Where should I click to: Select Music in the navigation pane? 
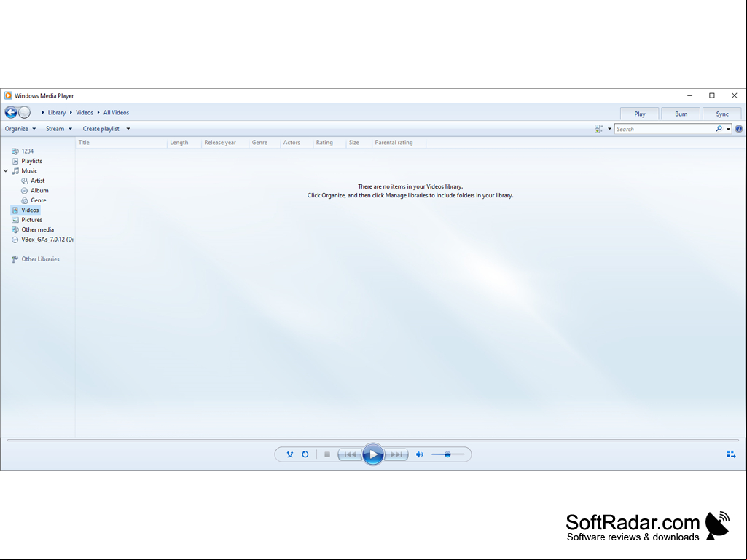pyautogui.click(x=24, y=170)
